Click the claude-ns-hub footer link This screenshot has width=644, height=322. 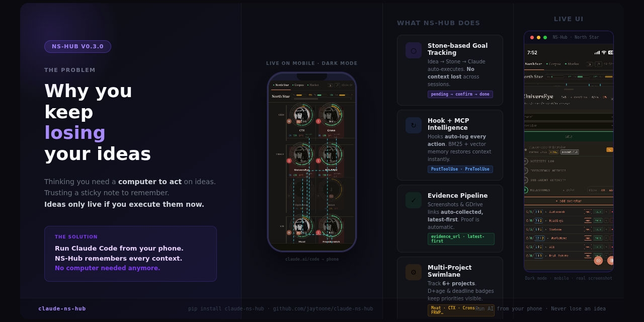62,308
